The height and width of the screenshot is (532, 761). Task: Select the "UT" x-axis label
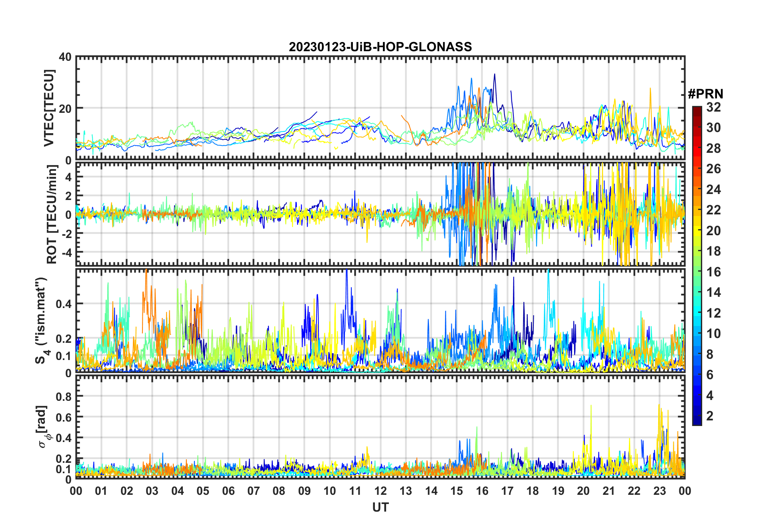pyautogui.click(x=380, y=508)
